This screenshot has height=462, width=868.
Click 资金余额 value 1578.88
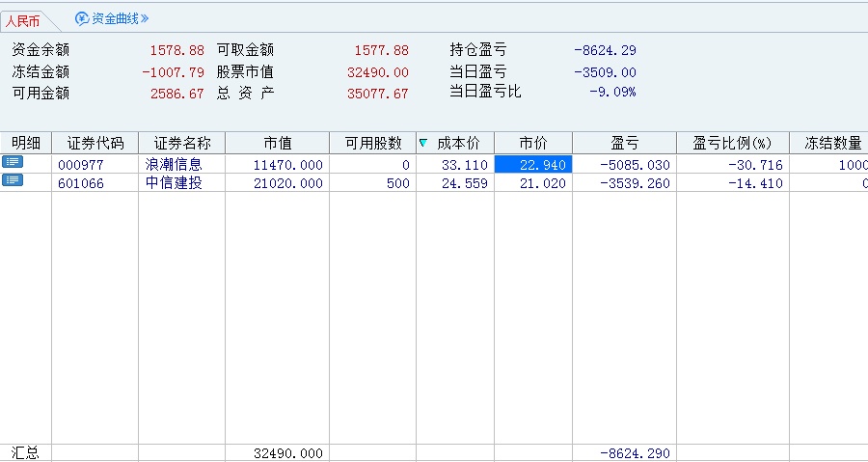click(x=177, y=50)
